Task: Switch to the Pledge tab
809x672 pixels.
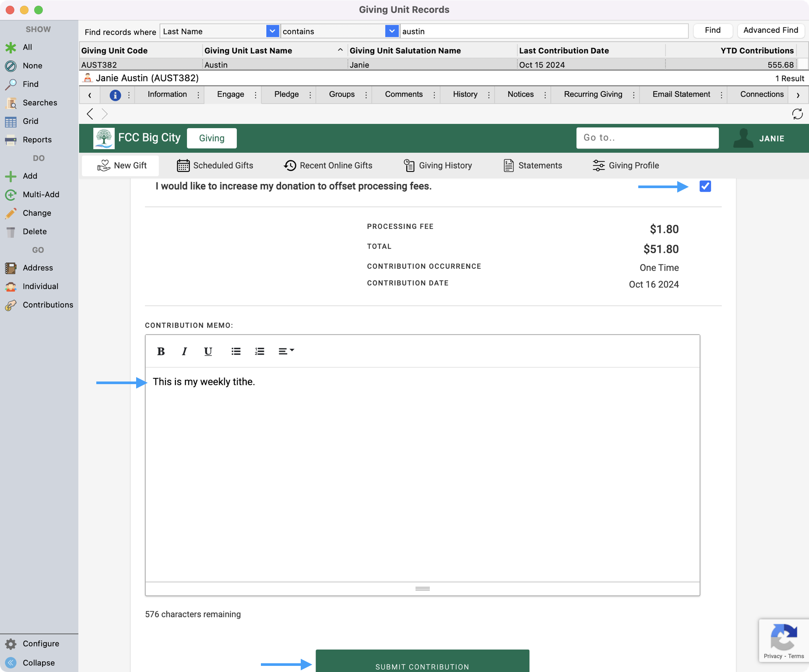Action: 286,94
